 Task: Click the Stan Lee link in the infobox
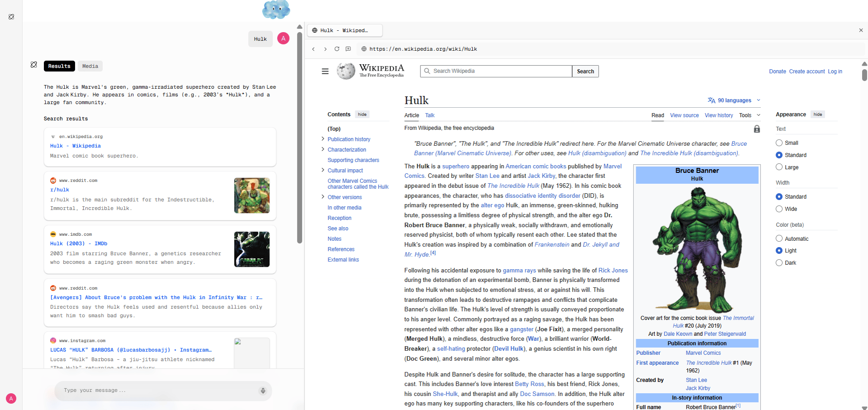point(696,380)
